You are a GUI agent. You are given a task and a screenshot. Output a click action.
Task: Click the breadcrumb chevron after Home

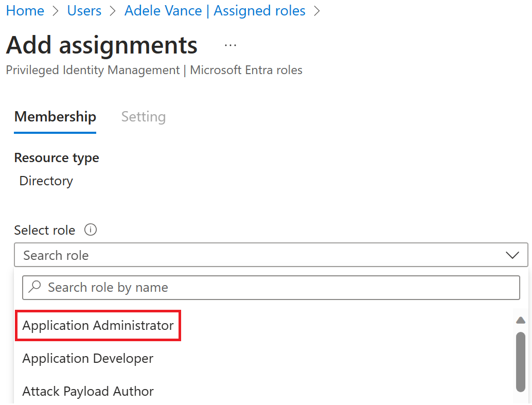[55, 10]
